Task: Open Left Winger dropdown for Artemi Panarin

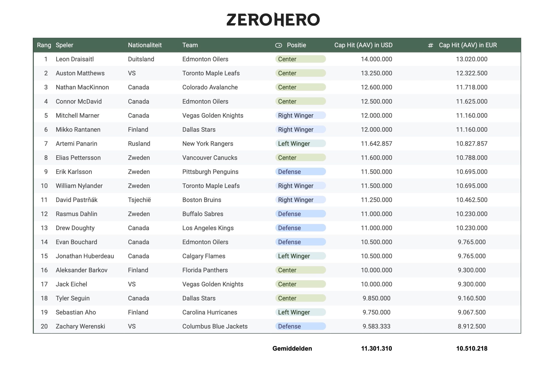Action: [x=300, y=143]
